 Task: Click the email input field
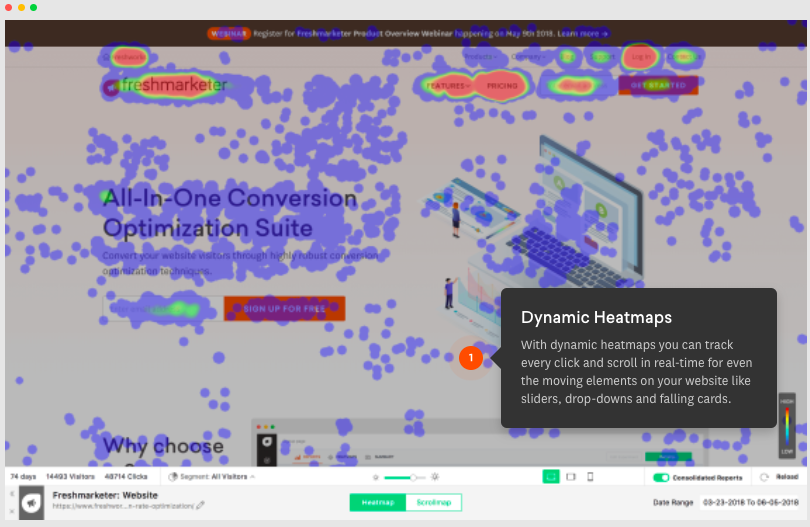163,308
